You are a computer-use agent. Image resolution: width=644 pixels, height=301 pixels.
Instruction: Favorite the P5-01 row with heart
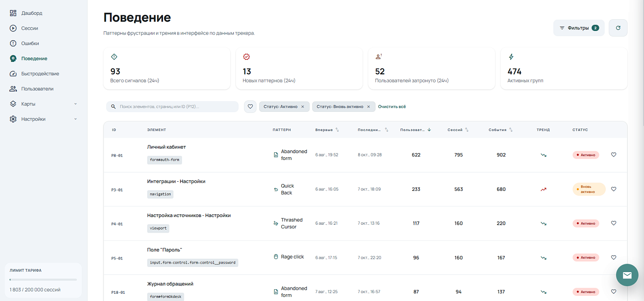[613, 258]
